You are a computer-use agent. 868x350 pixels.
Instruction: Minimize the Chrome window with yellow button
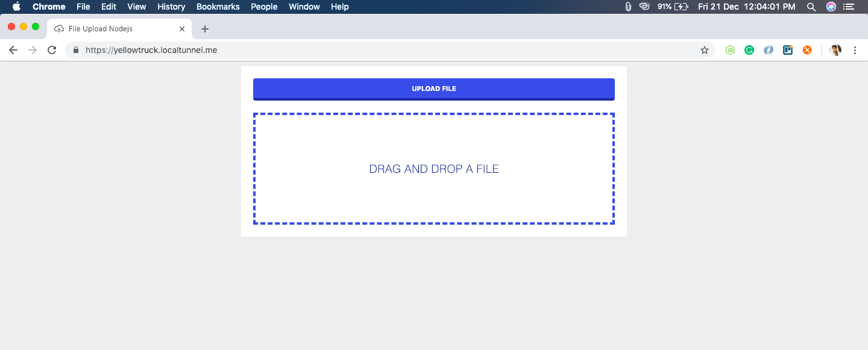24,27
